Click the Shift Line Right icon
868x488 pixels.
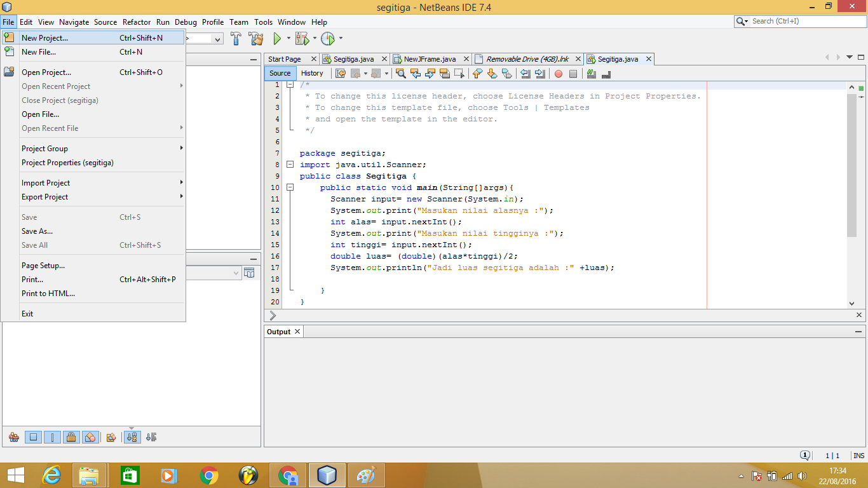point(540,74)
